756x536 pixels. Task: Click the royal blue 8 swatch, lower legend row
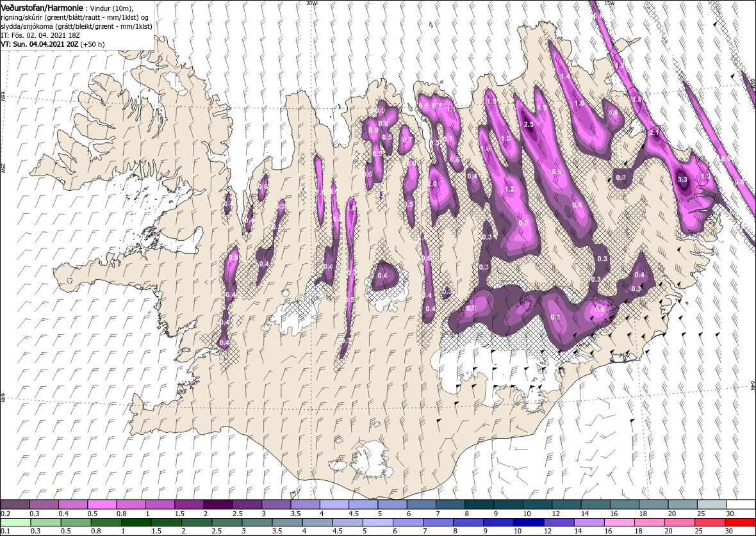click(468, 523)
